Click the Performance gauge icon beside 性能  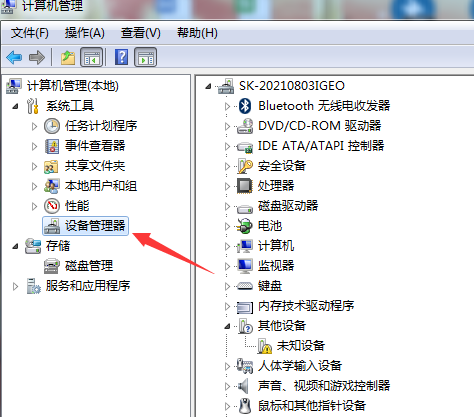[52, 206]
